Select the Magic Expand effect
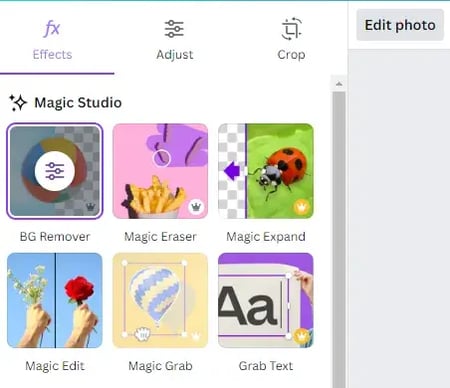The width and height of the screenshot is (450, 388). (x=266, y=171)
